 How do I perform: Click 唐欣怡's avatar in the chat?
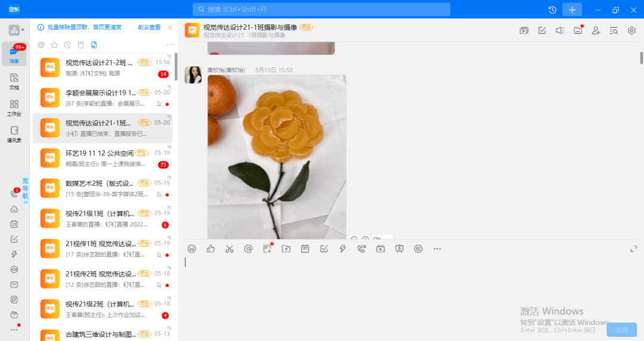[193, 75]
